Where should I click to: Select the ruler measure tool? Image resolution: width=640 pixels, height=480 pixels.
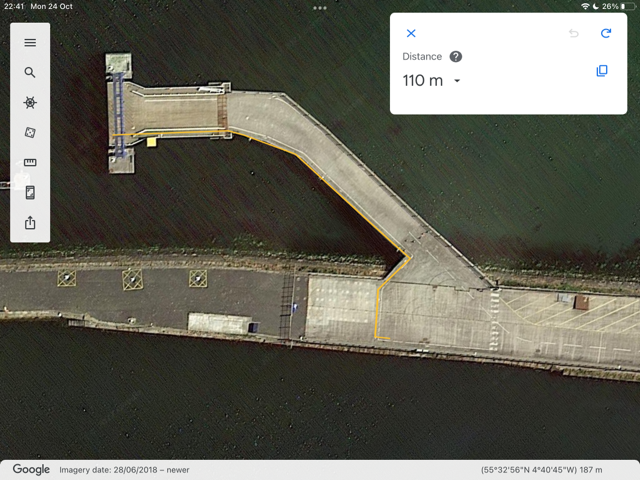tap(30, 163)
